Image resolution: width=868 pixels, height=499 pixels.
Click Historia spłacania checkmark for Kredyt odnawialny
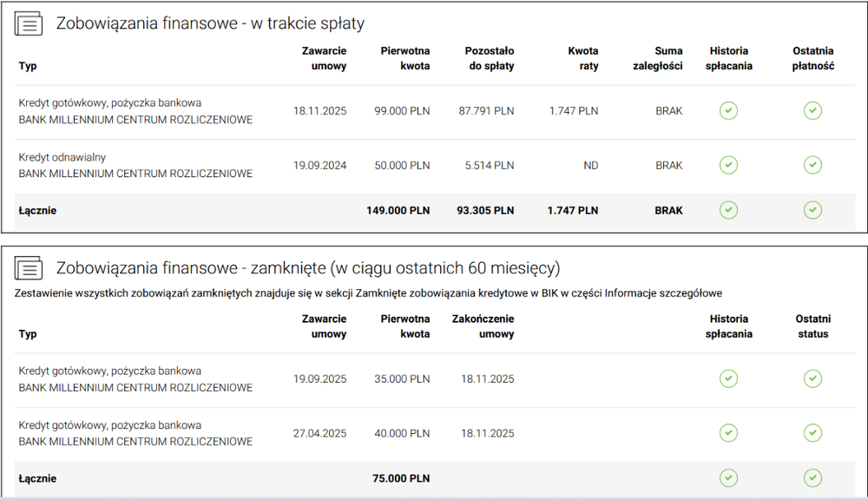(728, 165)
